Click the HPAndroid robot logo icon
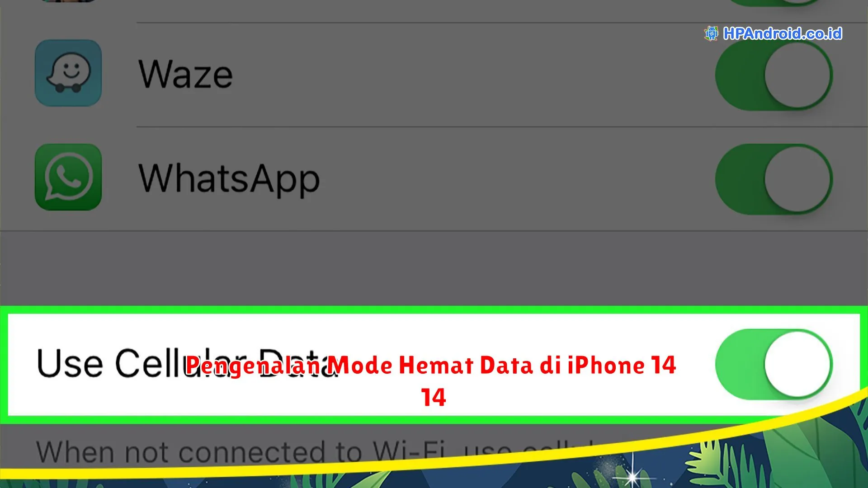 (x=711, y=33)
